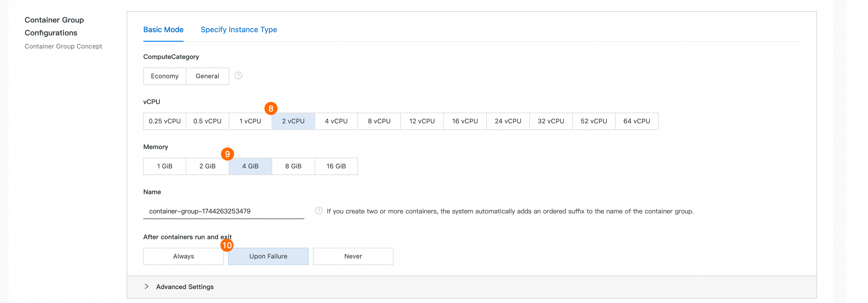Pick the 8 vCPU option
868x303 pixels.
coord(379,121)
